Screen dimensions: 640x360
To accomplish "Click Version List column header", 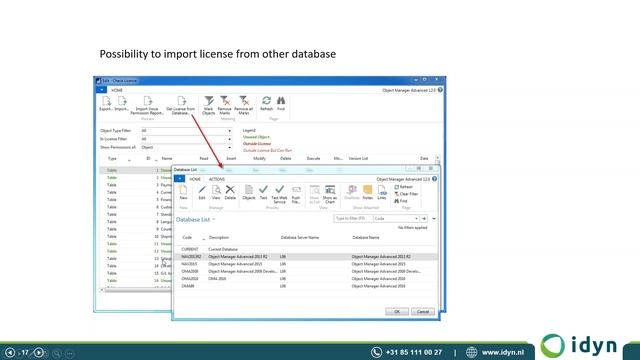I will click(358, 158).
